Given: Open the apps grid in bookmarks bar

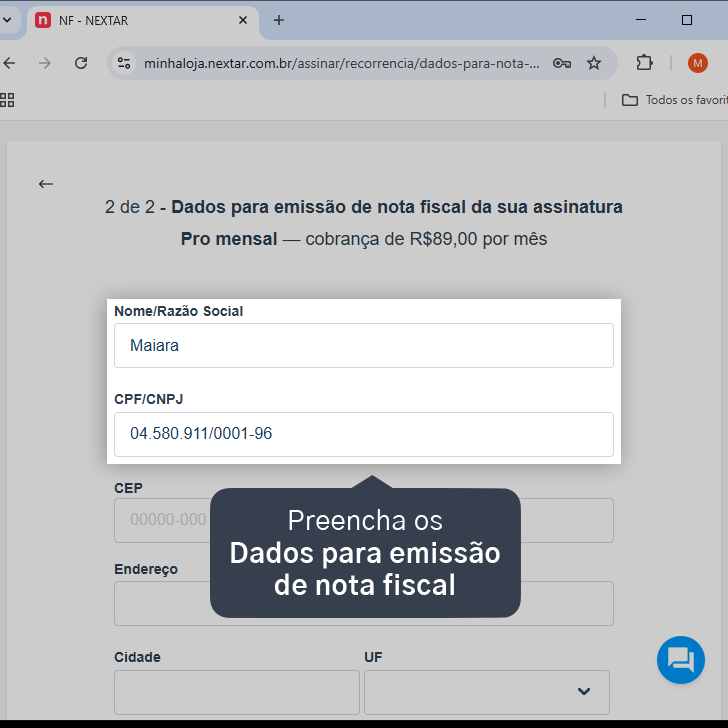Looking at the screenshot, I should coord(7,100).
